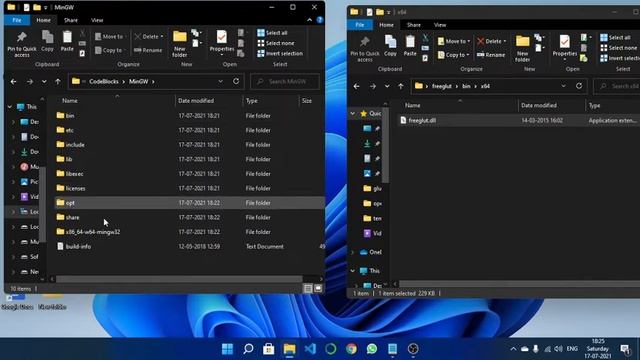Viewport: 640px width, 360px height.
Task: Open Properties in MinGW window ribbon
Action: tap(222, 42)
